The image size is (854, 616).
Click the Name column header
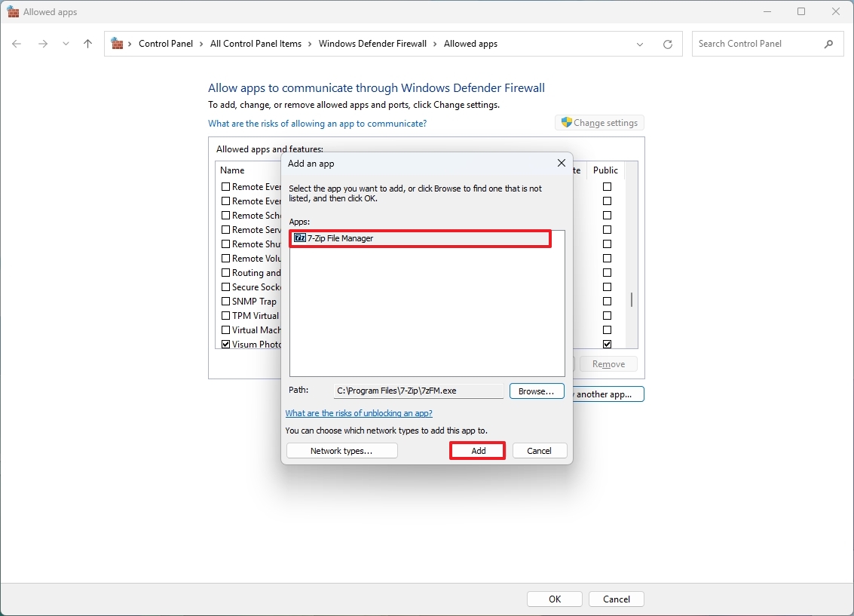(x=233, y=170)
